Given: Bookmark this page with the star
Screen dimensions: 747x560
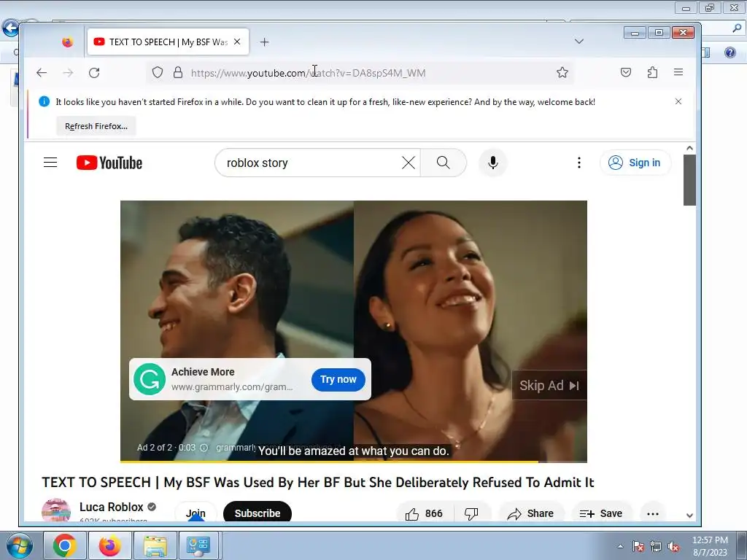Looking at the screenshot, I should [562, 72].
